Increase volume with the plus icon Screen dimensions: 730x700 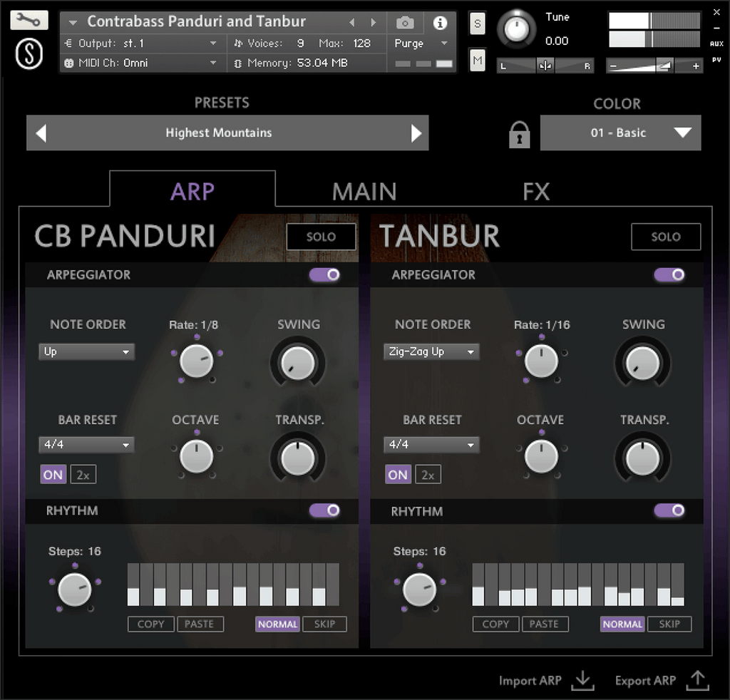696,66
